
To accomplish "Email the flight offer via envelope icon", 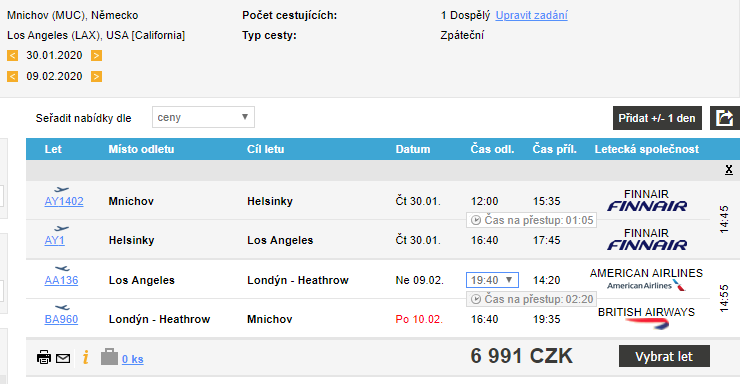I will (63, 358).
